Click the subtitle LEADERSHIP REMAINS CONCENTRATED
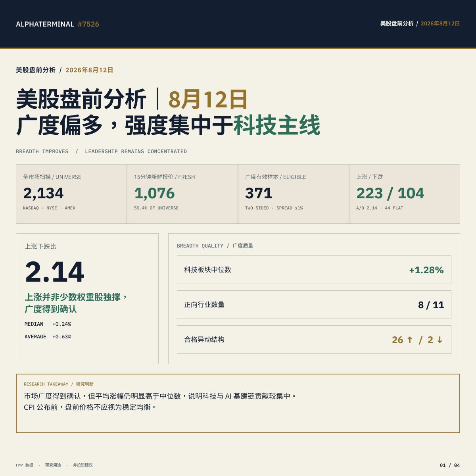This screenshot has height=476, width=476. 136,152
